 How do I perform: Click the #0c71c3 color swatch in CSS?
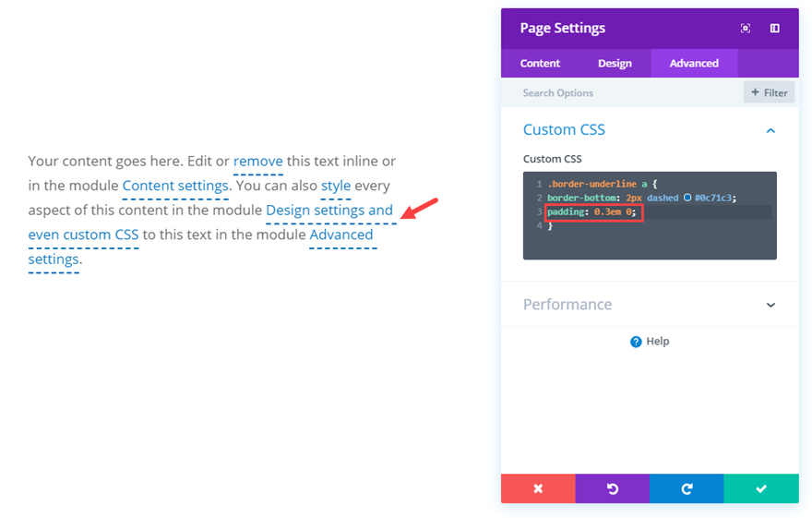687,199
